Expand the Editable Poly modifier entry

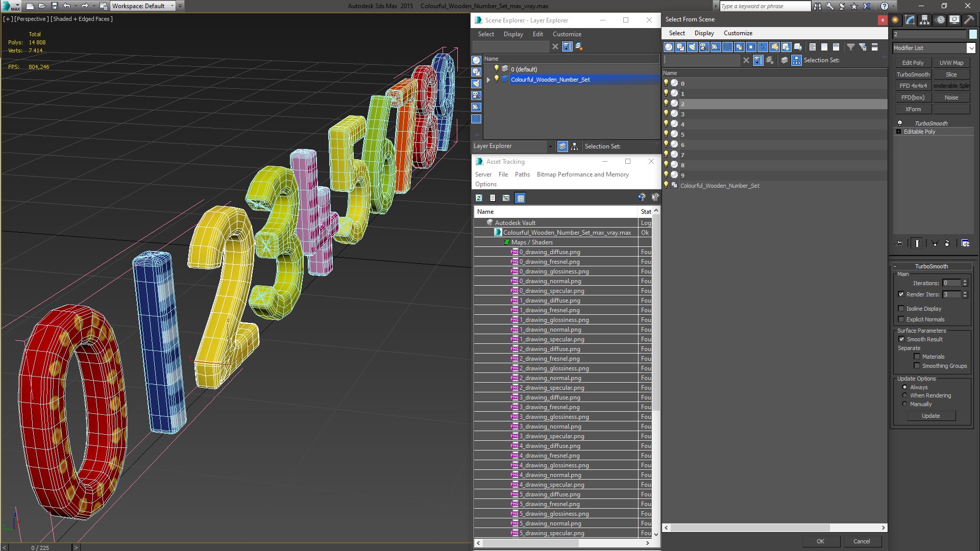coord(899,132)
